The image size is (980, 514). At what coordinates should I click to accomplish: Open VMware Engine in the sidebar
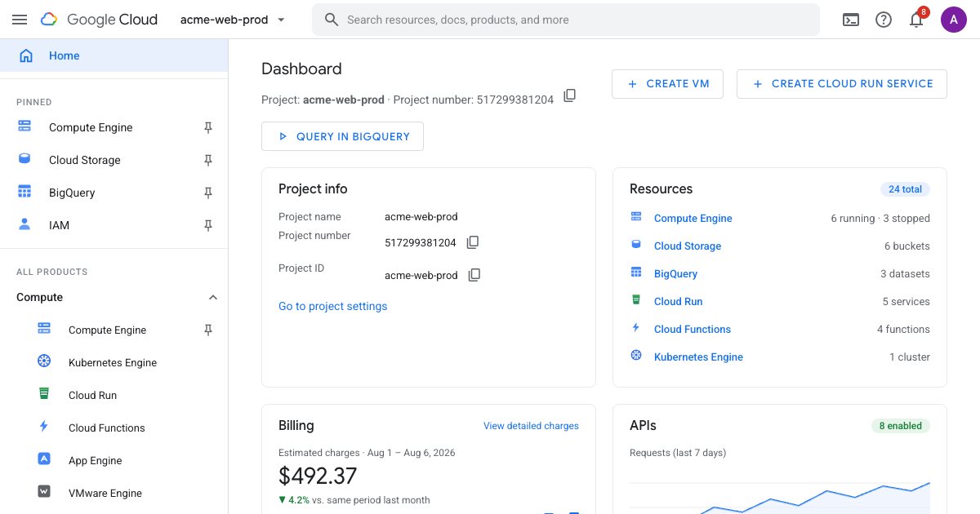[x=114, y=493]
